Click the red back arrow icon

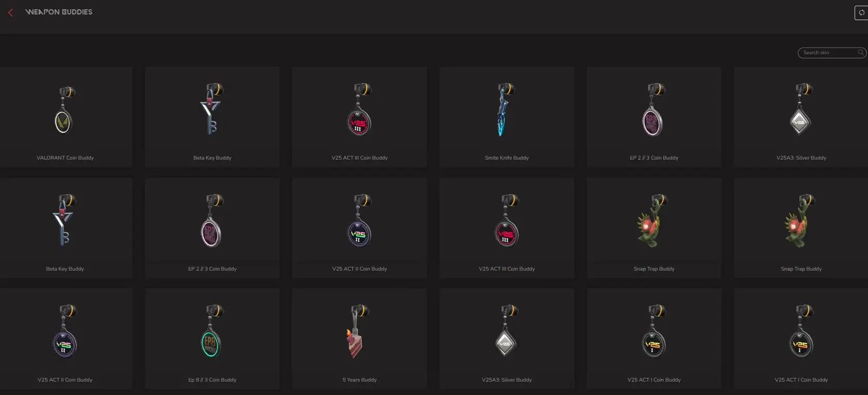pos(10,12)
